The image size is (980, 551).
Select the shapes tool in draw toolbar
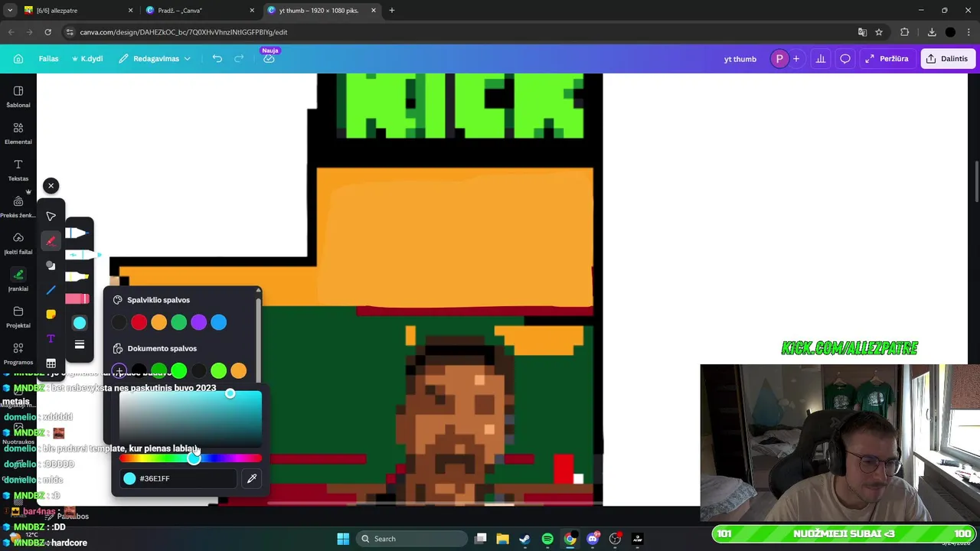pos(51,266)
